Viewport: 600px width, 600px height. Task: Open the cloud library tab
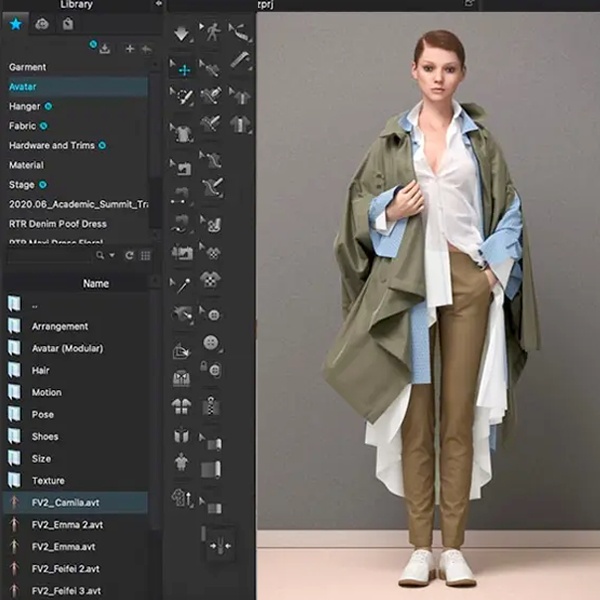pos(42,24)
